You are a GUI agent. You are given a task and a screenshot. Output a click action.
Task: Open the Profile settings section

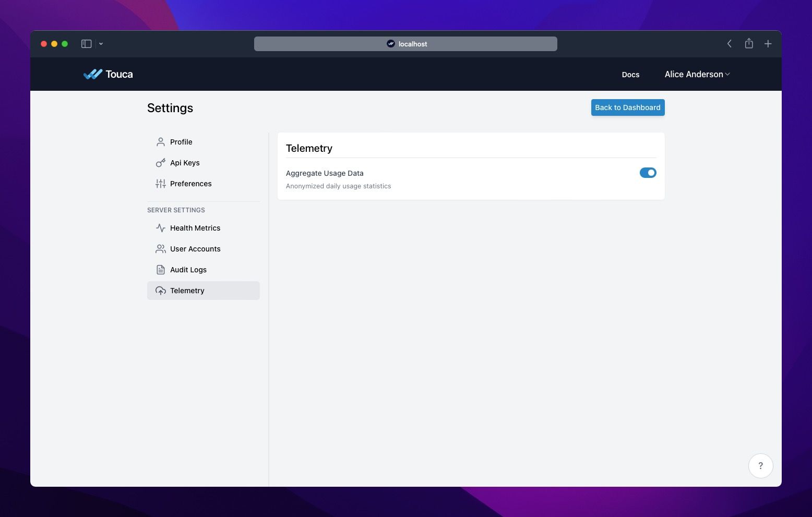coord(204,142)
